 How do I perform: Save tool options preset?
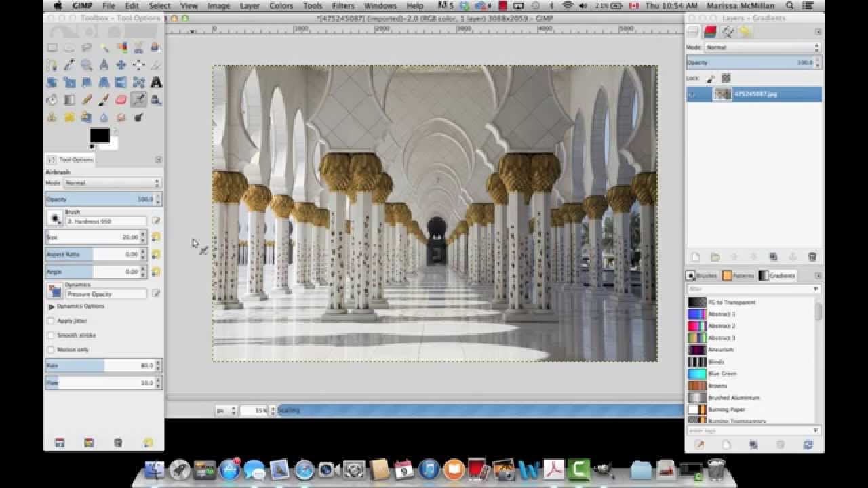tap(60, 443)
